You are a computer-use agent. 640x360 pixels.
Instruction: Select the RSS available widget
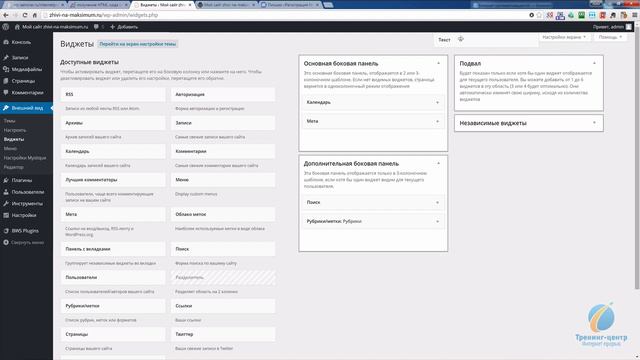[x=113, y=94]
